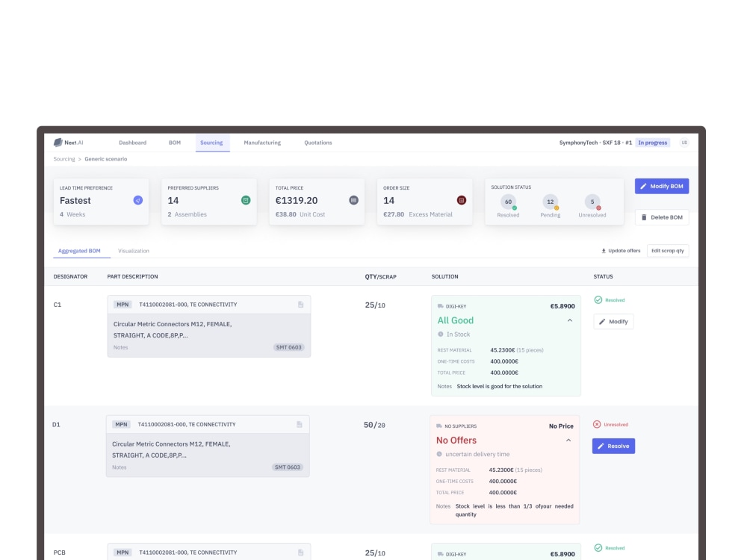Click the Resolved check icon for C1
Image resolution: width=747 pixels, height=560 pixels.
[x=598, y=300]
